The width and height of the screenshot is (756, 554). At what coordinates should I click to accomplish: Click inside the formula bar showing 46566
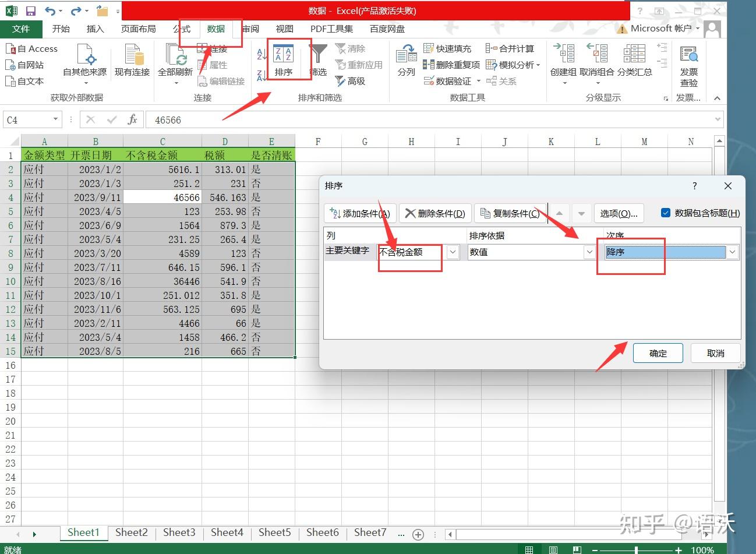233,119
